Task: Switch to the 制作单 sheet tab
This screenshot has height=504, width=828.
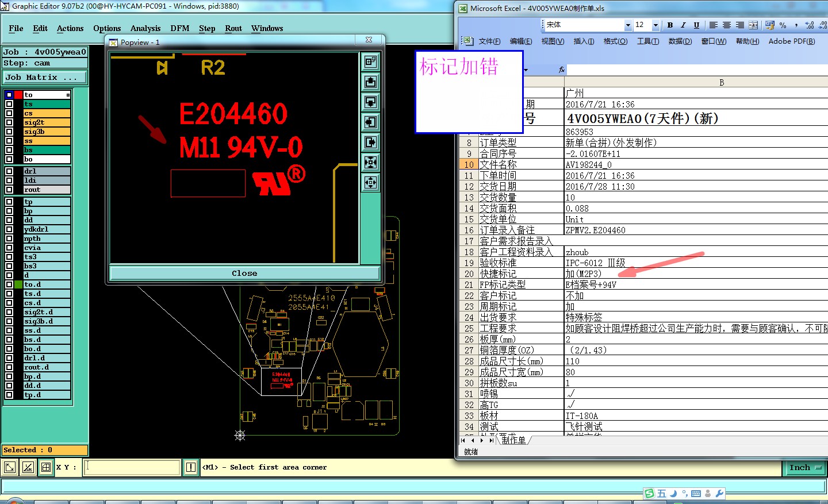Action: 513,440
